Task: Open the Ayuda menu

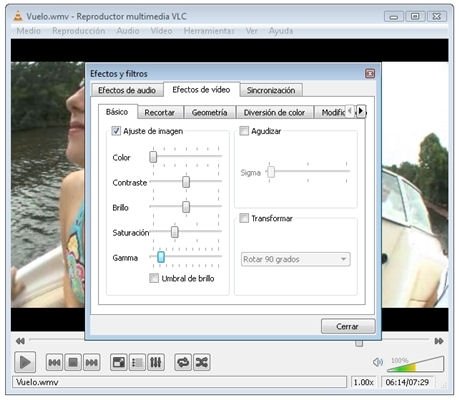Action: pos(281,31)
